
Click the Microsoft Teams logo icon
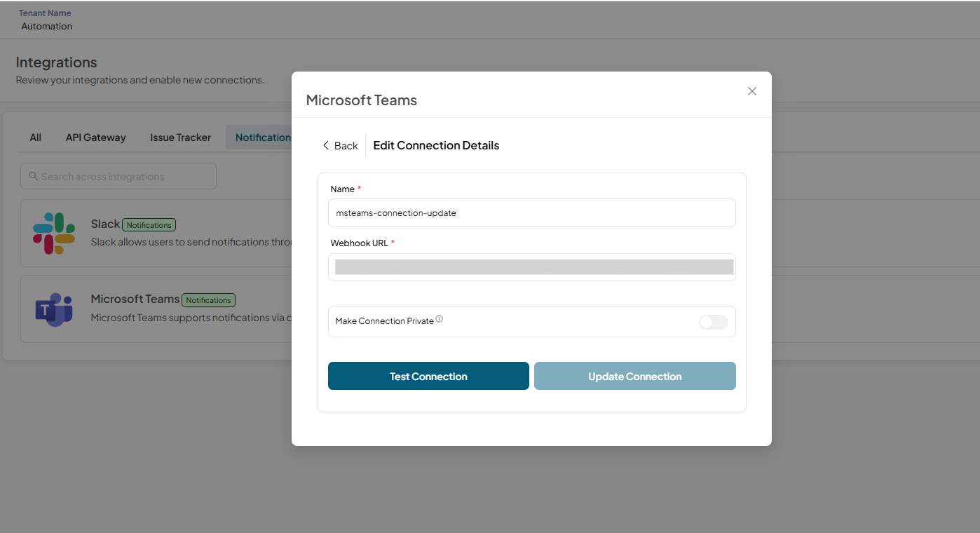(x=54, y=309)
